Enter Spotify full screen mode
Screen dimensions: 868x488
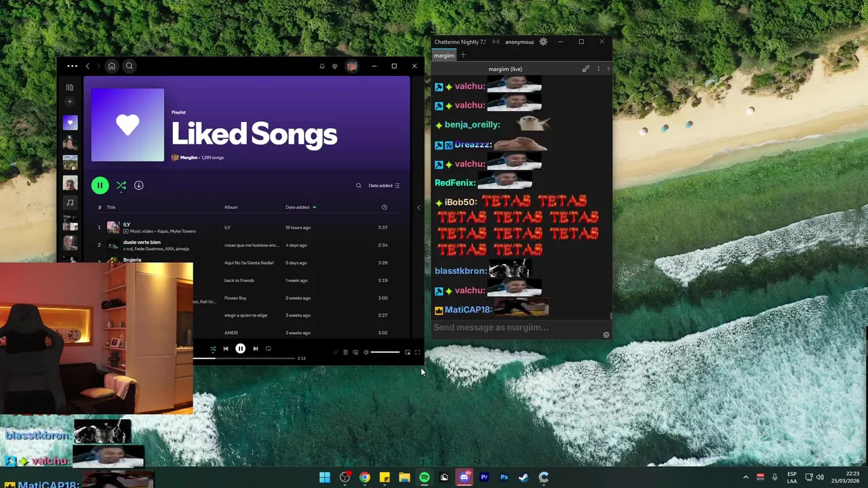tap(418, 352)
